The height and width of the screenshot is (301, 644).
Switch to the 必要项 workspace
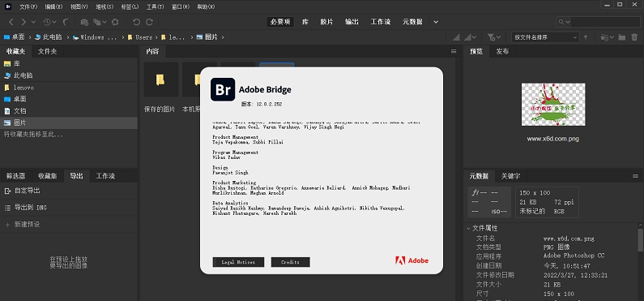280,22
